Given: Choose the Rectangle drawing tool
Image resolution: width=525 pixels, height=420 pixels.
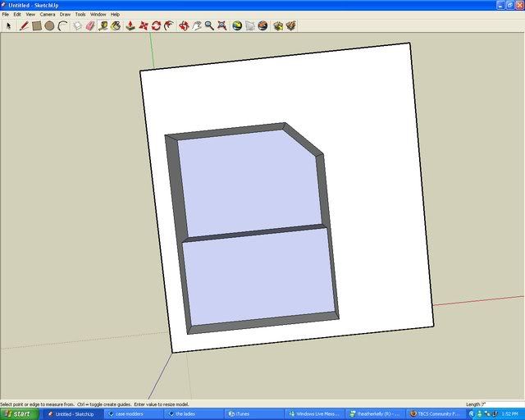Looking at the screenshot, I should tap(36, 25).
